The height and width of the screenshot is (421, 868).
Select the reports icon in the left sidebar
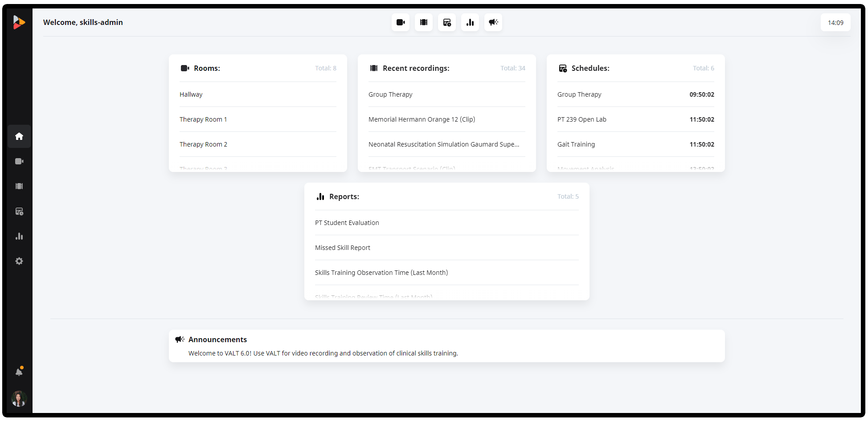tap(19, 236)
